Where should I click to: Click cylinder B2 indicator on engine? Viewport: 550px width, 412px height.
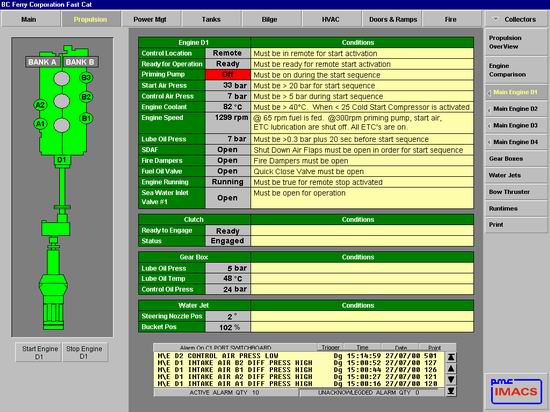86,97
